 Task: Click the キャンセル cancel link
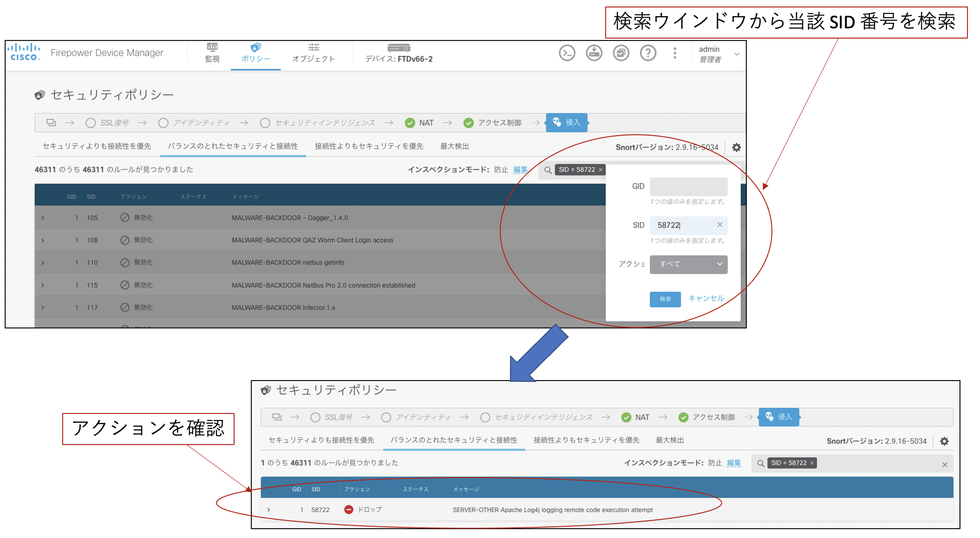click(706, 298)
